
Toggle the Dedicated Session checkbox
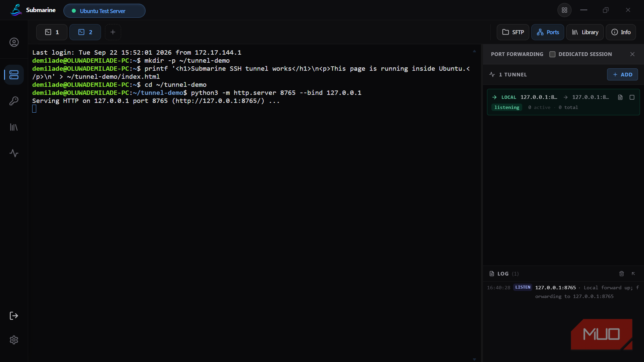(x=552, y=54)
